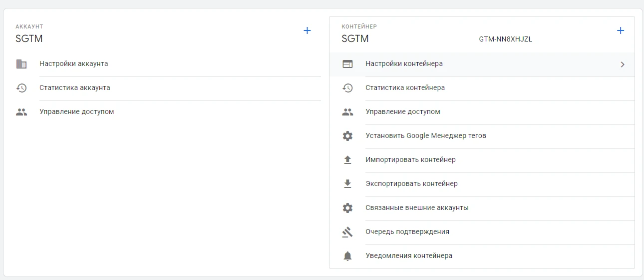
Task: Create a new container with plus button
Action: tap(621, 31)
